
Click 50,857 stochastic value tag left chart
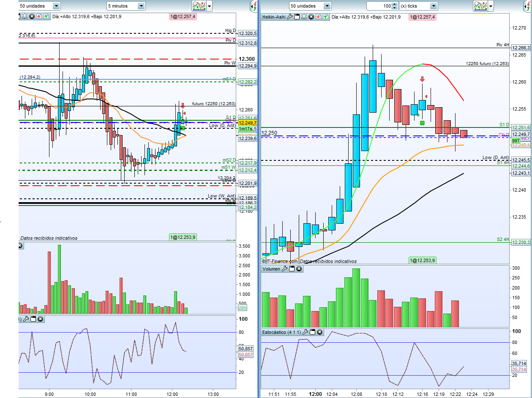tap(246, 349)
